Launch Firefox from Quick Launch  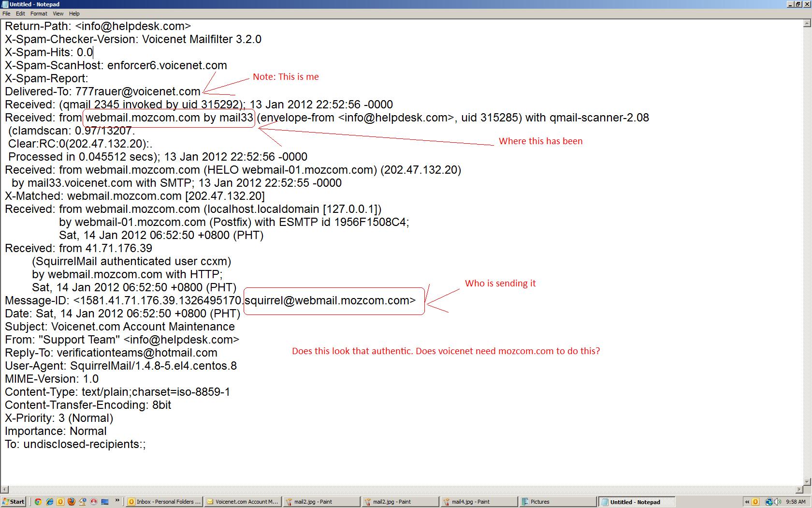pyautogui.click(x=72, y=502)
